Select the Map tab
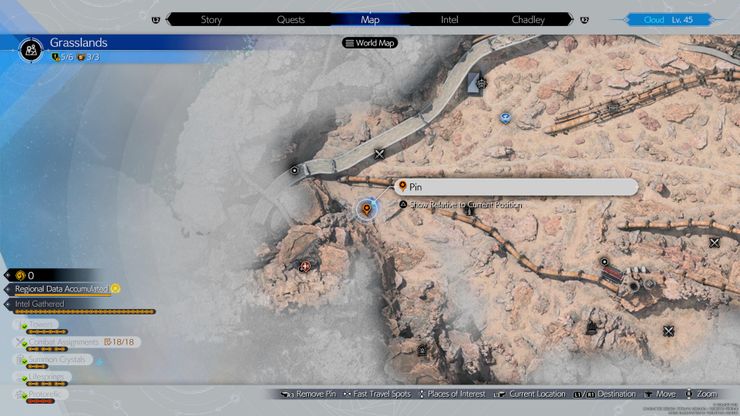The height and width of the screenshot is (416, 740). [370, 20]
